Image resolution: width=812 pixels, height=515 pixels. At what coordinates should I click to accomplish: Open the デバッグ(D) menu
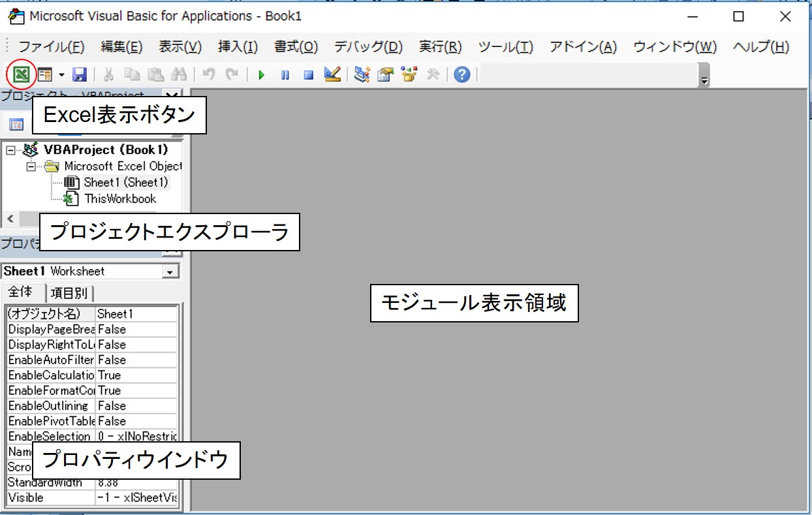pyautogui.click(x=368, y=47)
